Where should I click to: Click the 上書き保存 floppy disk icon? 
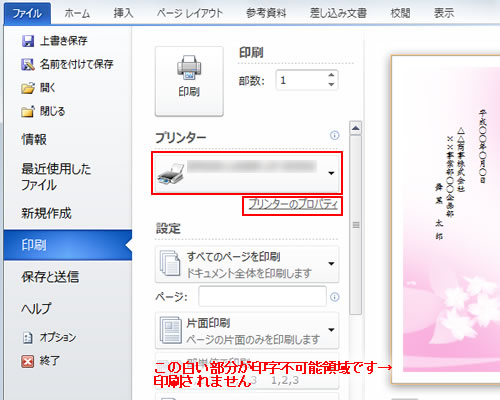[28, 41]
